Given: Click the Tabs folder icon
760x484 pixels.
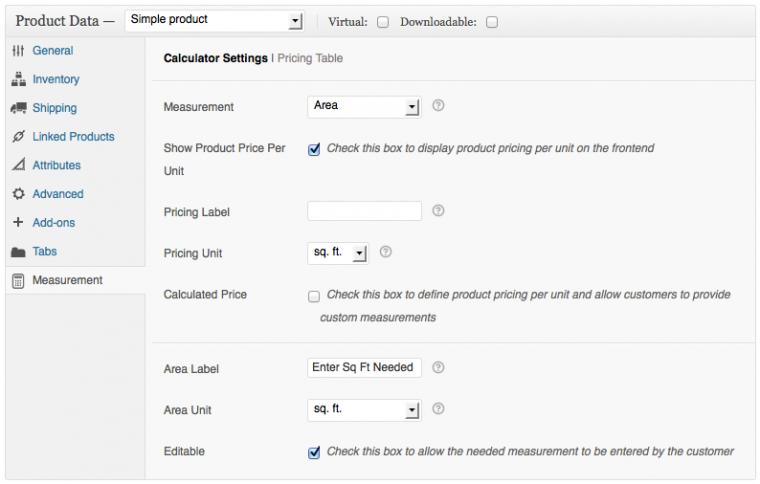Looking at the screenshot, I should click(18, 251).
